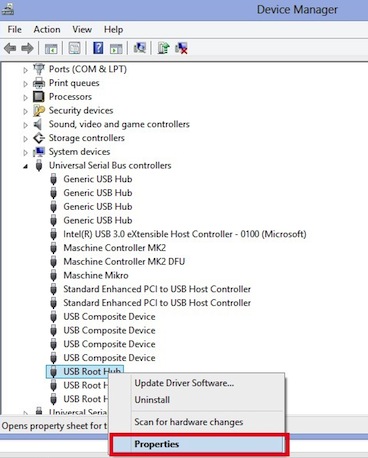The width and height of the screenshot is (368, 458).
Task: Open the File menu
Action: tap(14, 30)
